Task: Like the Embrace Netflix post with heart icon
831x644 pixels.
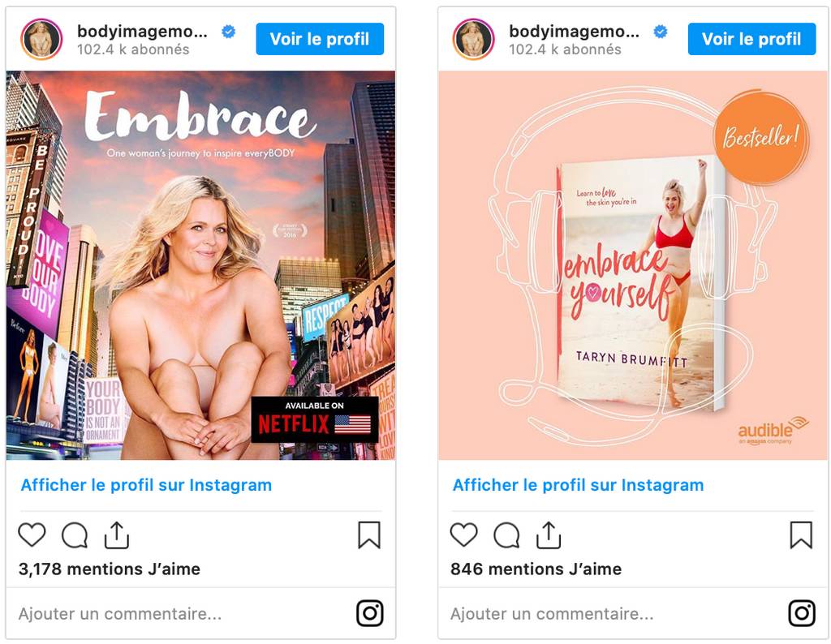Action: [32, 535]
